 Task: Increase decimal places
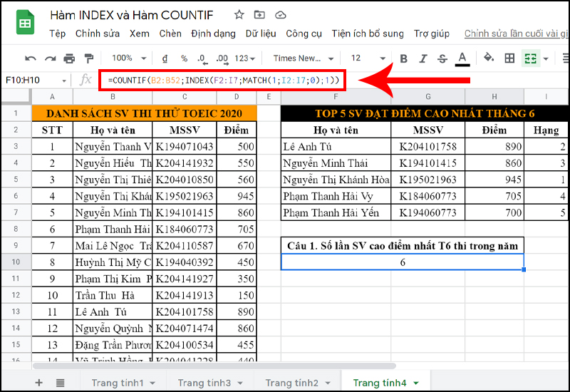(x=222, y=59)
